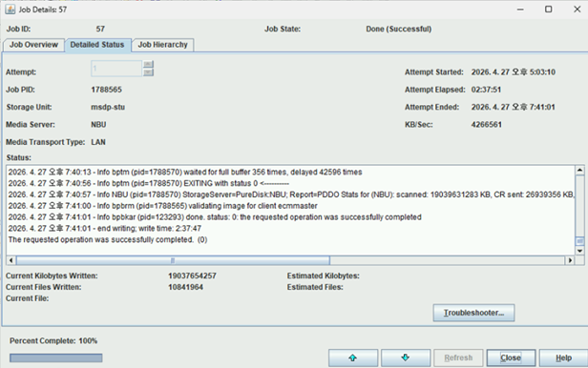Click the Percent Complete progress bar
This screenshot has height=368, width=588.
click(56, 358)
